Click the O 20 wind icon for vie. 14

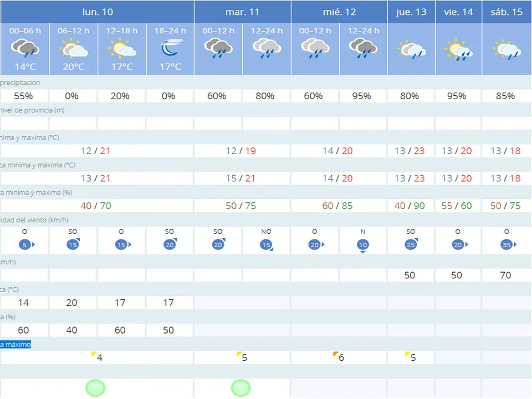click(x=460, y=244)
